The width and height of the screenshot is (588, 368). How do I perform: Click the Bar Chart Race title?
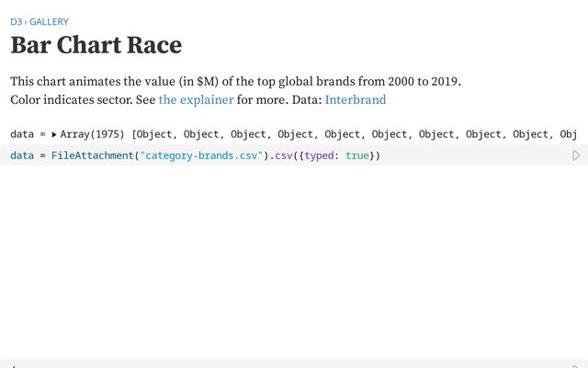click(96, 45)
